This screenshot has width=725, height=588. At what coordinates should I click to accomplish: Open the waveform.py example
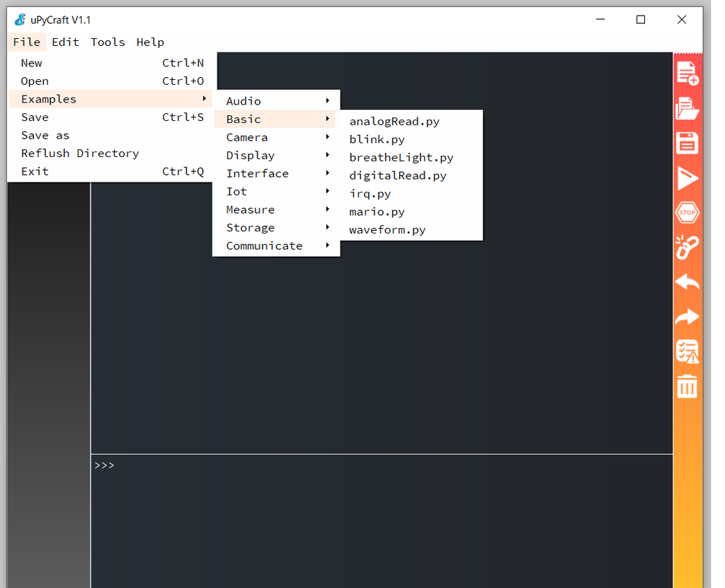click(411, 229)
